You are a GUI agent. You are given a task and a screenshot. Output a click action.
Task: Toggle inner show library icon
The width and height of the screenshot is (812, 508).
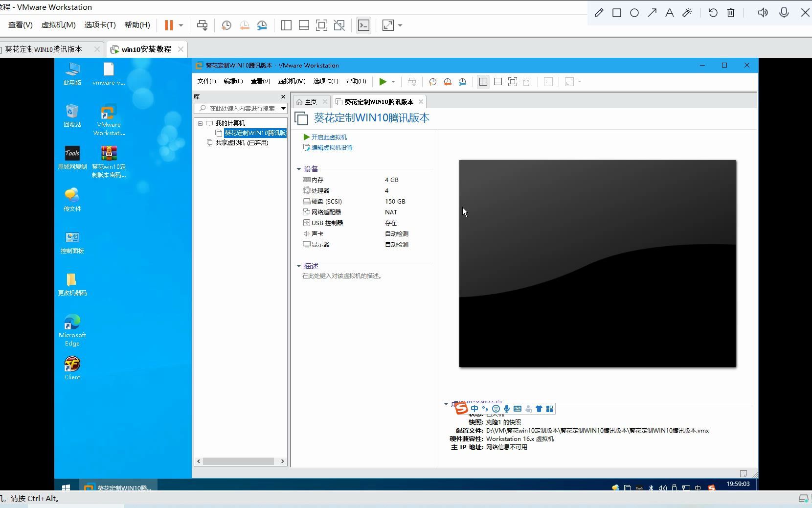click(483, 82)
